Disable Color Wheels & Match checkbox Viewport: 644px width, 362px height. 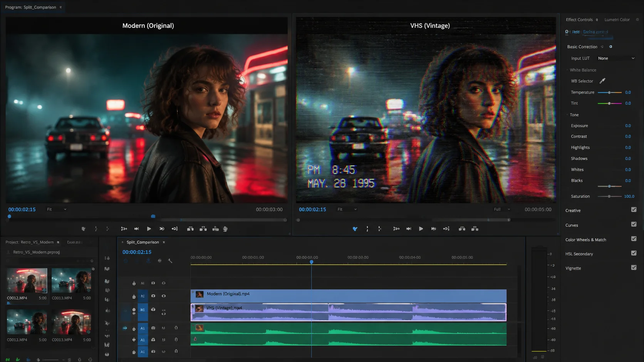(x=634, y=239)
